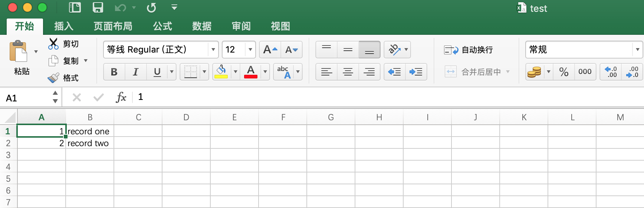The image size is (644, 208).
Task: Switch to the 公式 (Formulas) tab
Action: (162, 26)
